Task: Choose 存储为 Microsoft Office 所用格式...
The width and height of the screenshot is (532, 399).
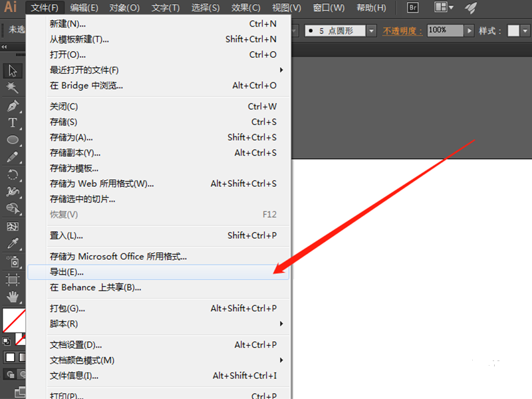Action: tap(158, 257)
